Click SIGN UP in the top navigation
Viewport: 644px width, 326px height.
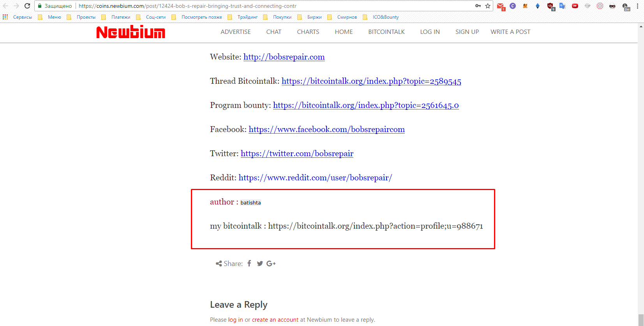pyautogui.click(x=467, y=32)
